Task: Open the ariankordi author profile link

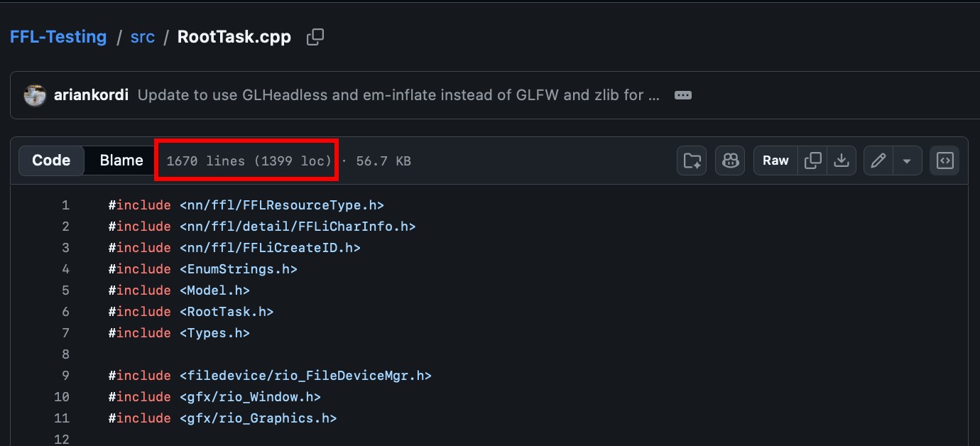Action: (91, 95)
